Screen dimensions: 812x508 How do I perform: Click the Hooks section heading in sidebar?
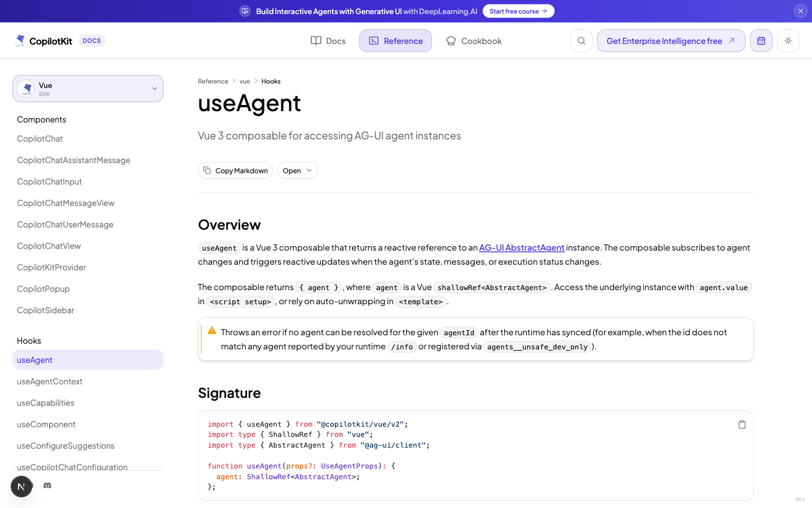[x=29, y=341]
